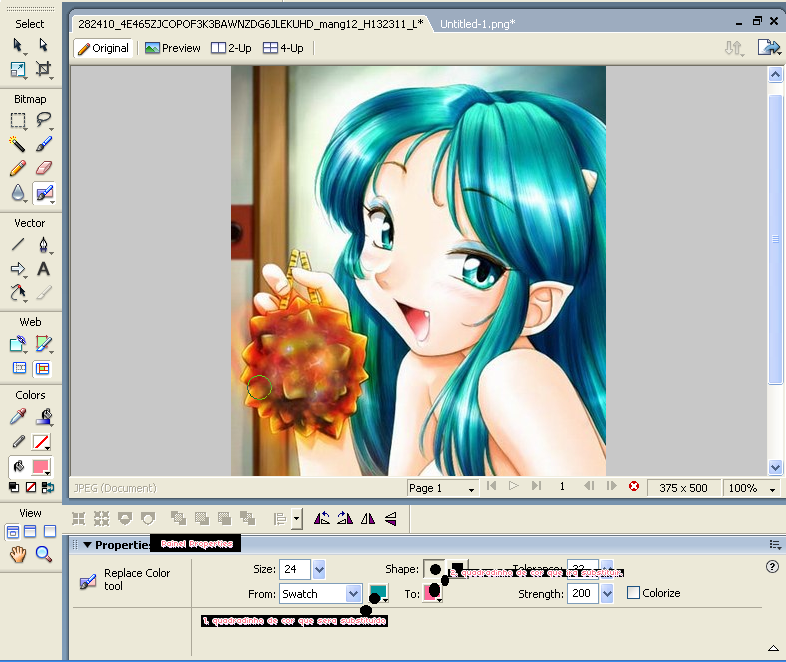This screenshot has width=786, height=662.
Task: Select the Marquee tool
Action: pyautogui.click(x=18, y=120)
